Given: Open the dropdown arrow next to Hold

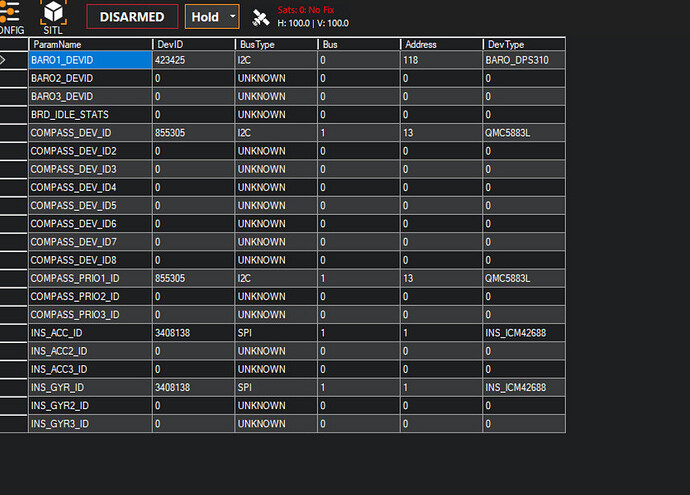Looking at the screenshot, I should pos(233,17).
